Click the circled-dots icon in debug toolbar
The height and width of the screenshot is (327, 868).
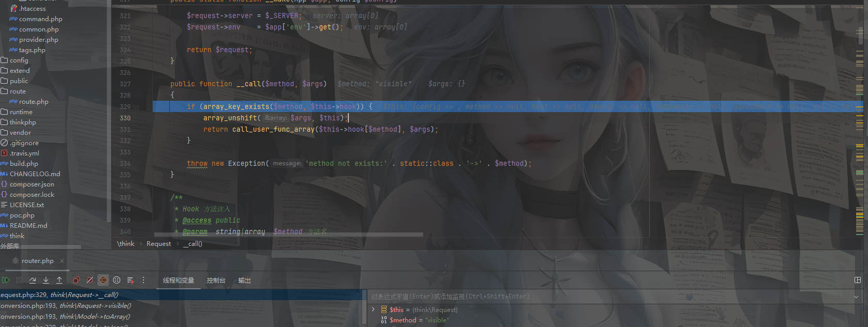117,280
